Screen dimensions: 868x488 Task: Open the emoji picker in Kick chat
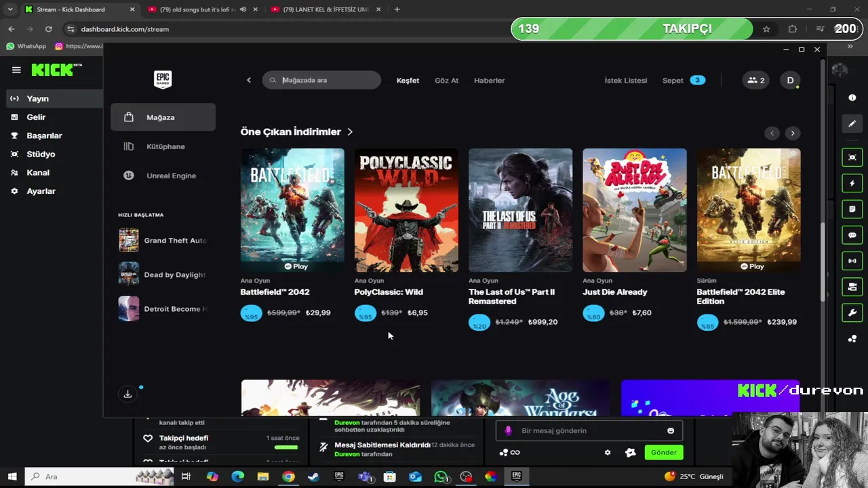click(671, 430)
